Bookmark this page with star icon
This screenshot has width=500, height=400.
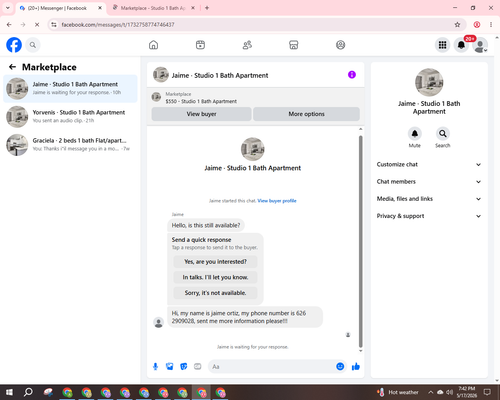tap(457, 25)
